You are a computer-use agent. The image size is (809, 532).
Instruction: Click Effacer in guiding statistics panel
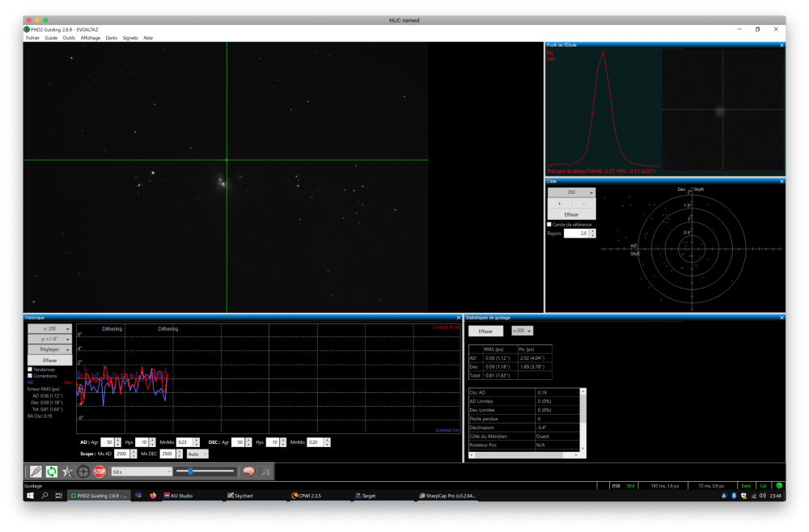[x=485, y=331]
